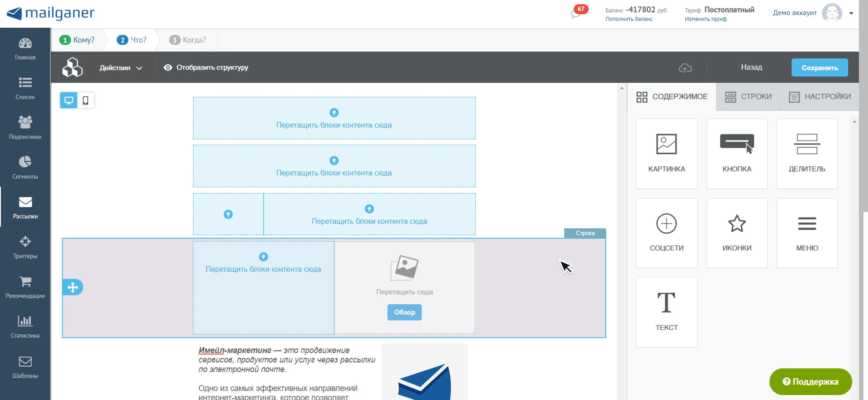The width and height of the screenshot is (868, 400).
Task: Select the Соцсети social content block
Action: pyautogui.click(x=666, y=233)
